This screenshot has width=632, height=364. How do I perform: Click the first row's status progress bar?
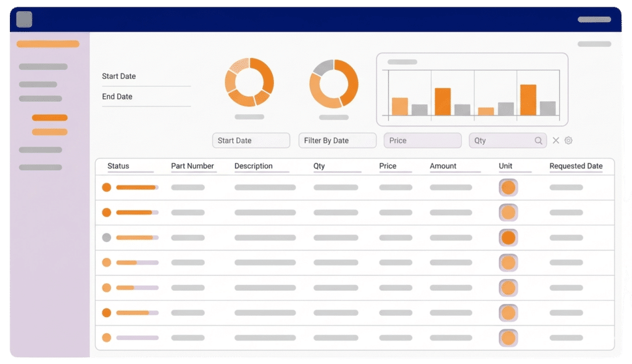point(137,188)
